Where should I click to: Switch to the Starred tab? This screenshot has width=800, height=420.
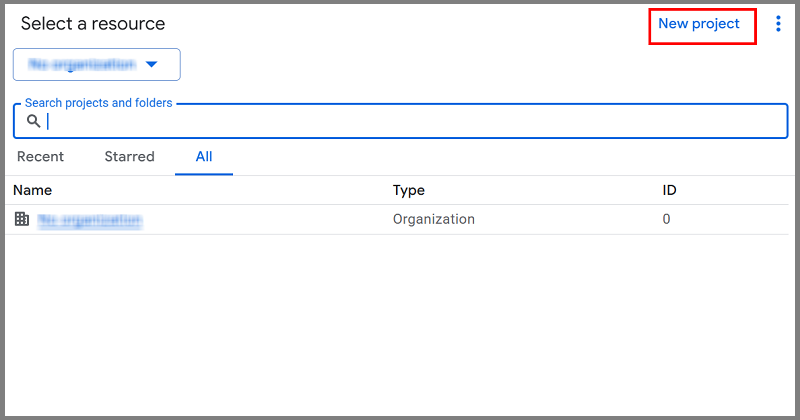[129, 157]
